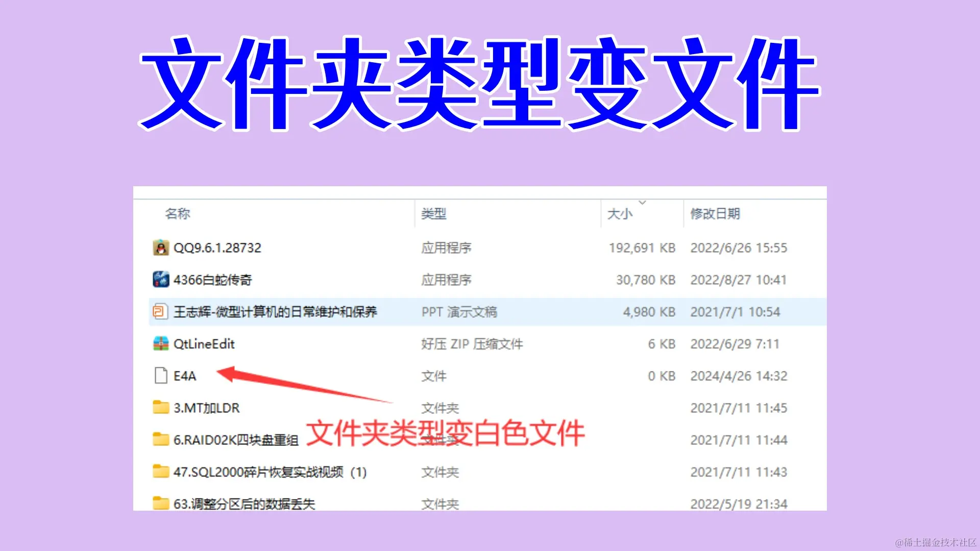Click the blank file icon for E4A
The width and height of the screenshot is (980, 551).
161,375
